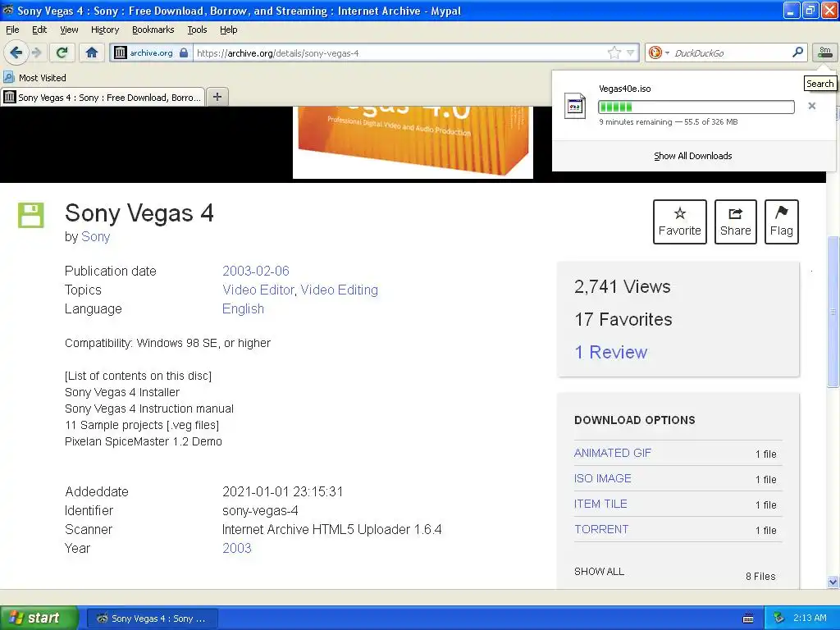Click the English language link
Screen dimensions: 840x630
[x=243, y=308]
